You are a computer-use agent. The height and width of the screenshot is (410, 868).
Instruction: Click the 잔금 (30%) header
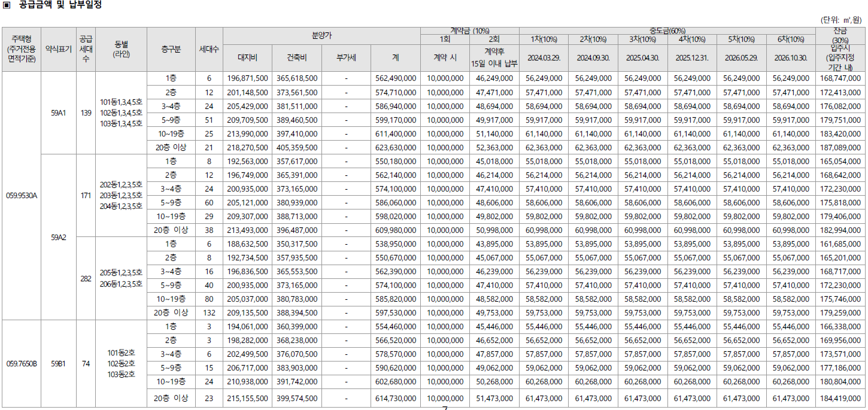tap(840, 35)
